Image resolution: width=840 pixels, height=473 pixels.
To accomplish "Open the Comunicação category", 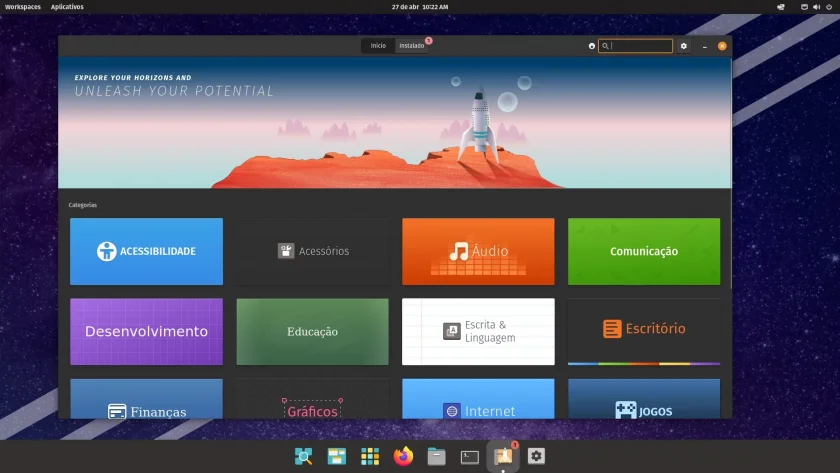I will click(644, 251).
